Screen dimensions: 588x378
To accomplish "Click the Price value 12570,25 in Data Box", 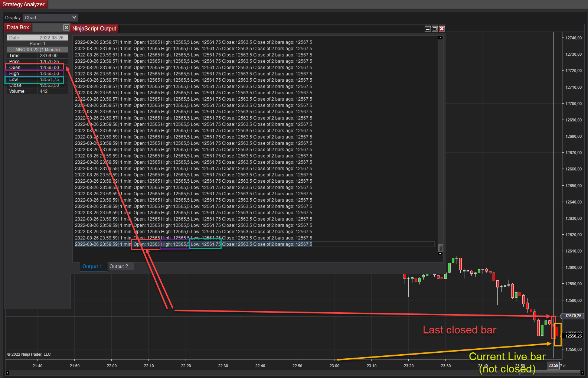I will click(49, 62).
